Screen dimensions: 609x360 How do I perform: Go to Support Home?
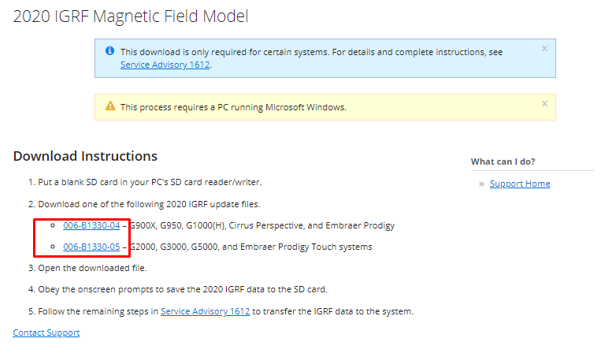click(x=520, y=184)
